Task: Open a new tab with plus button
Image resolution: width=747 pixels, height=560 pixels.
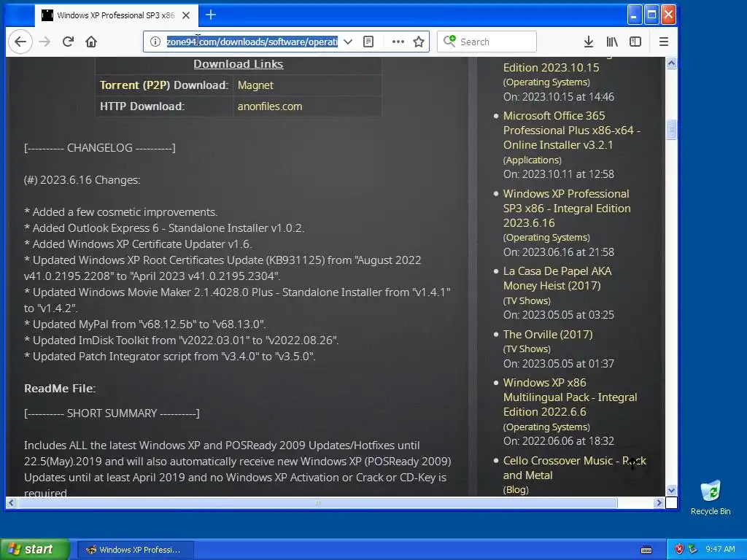Action: pyautogui.click(x=211, y=15)
